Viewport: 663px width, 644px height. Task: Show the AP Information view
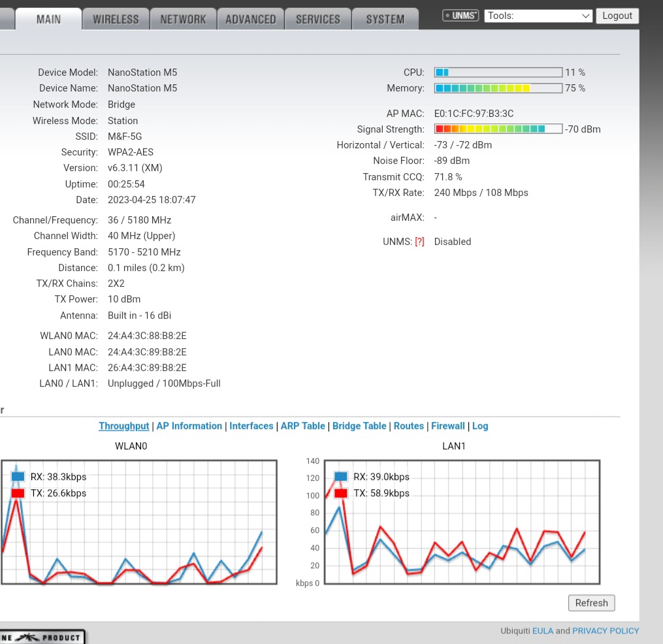pos(189,426)
